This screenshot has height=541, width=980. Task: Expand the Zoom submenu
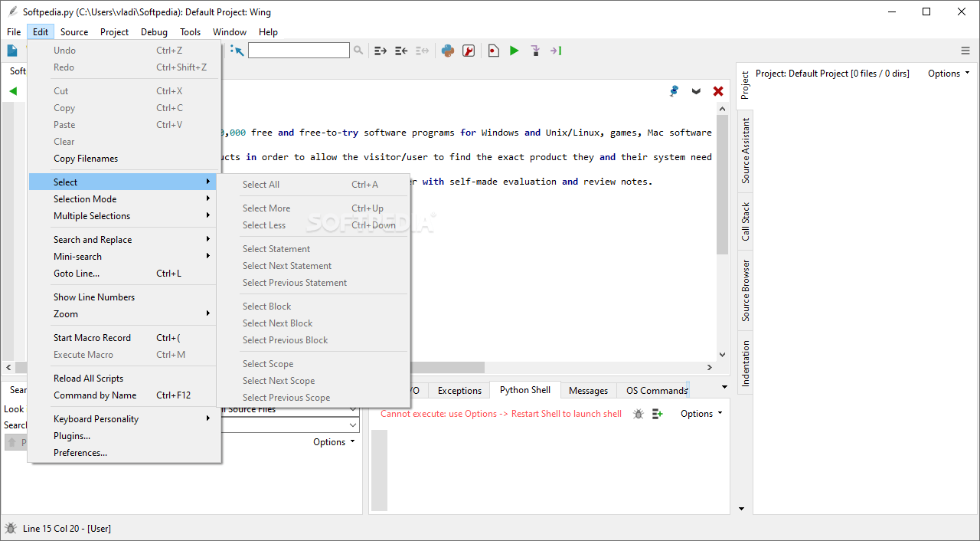123,313
